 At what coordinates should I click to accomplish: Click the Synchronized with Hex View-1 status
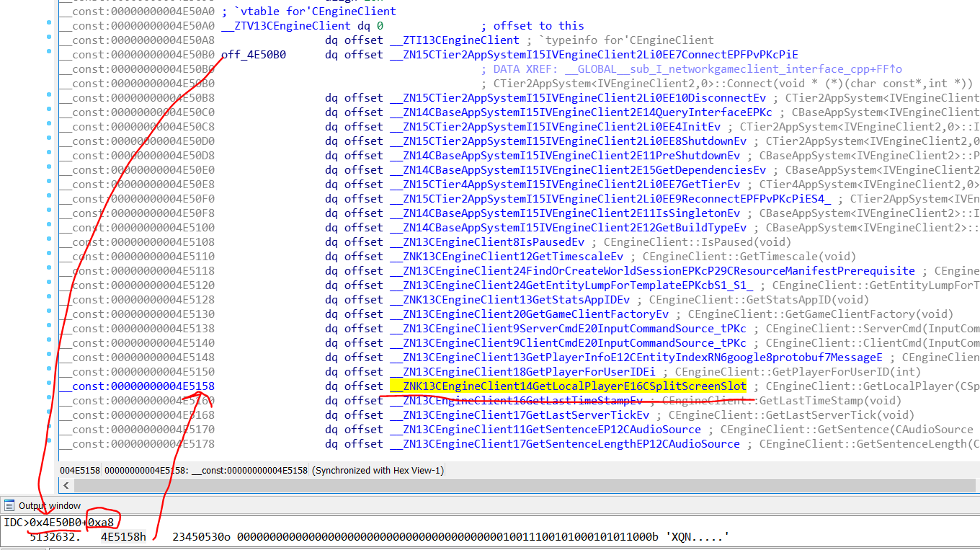pos(378,471)
